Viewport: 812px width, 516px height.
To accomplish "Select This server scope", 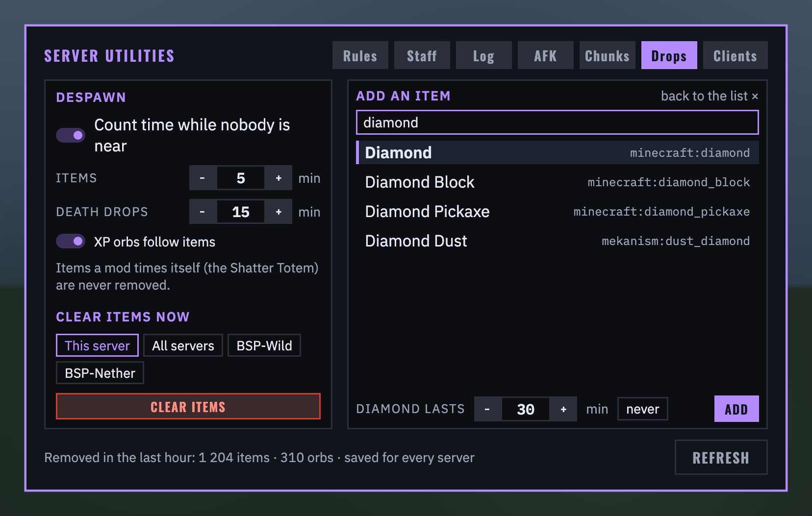I will click(x=98, y=345).
